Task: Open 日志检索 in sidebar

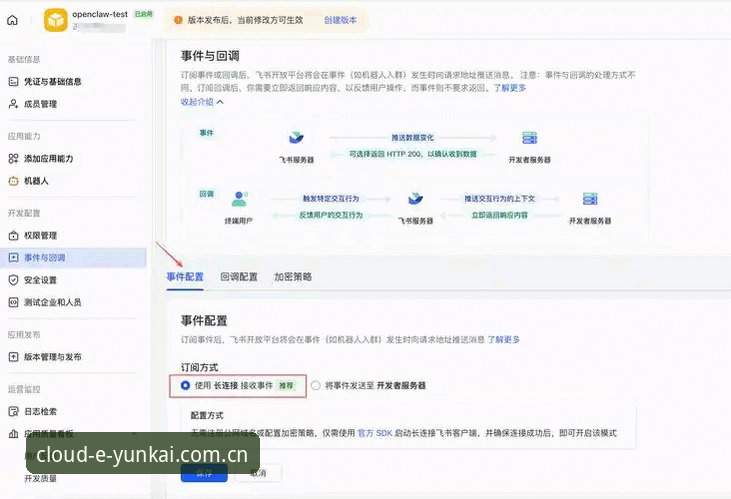Action: click(x=41, y=411)
